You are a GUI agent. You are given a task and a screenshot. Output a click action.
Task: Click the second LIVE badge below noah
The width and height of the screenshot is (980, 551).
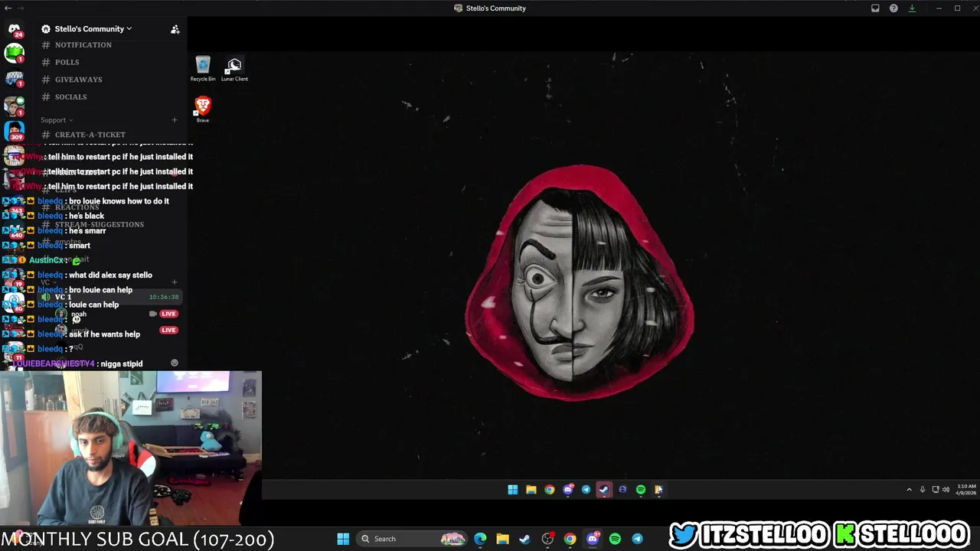tap(169, 330)
